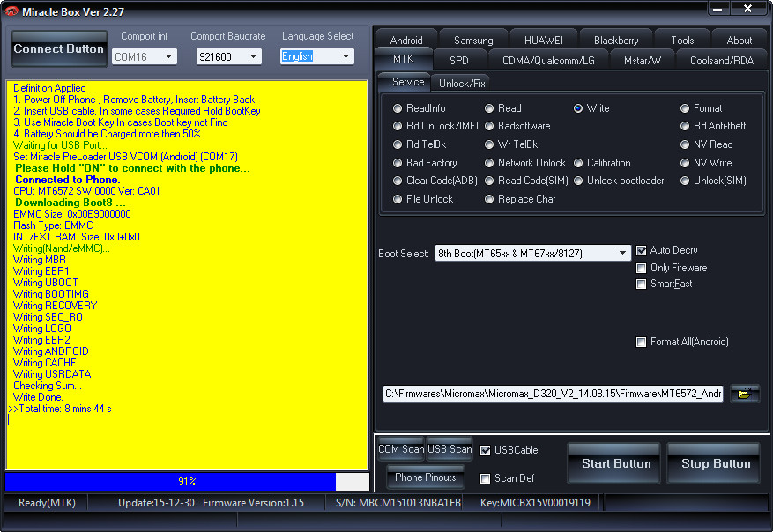Check the Format All(Android) checkbox
This screenshot has height=532, width=773.
(641, 343)
